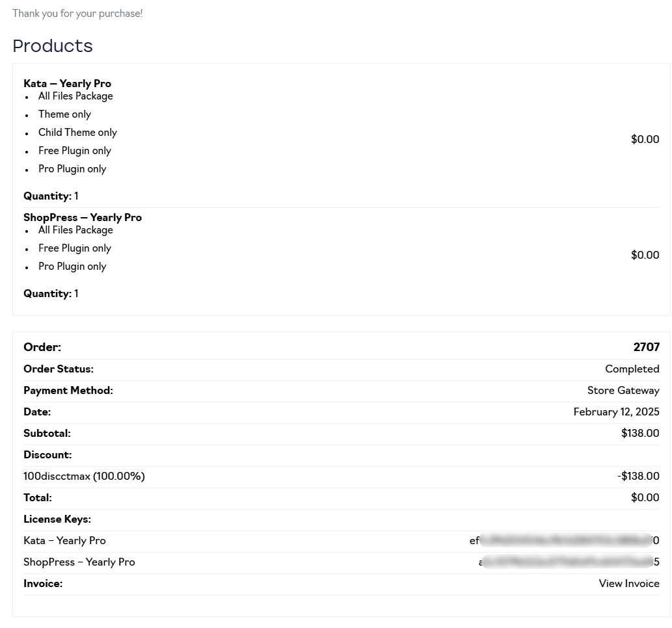This screenshot has height=628, width=672.
Task: Click the discount code '100discctmax (100.00%)'
Action: (84, 477)
